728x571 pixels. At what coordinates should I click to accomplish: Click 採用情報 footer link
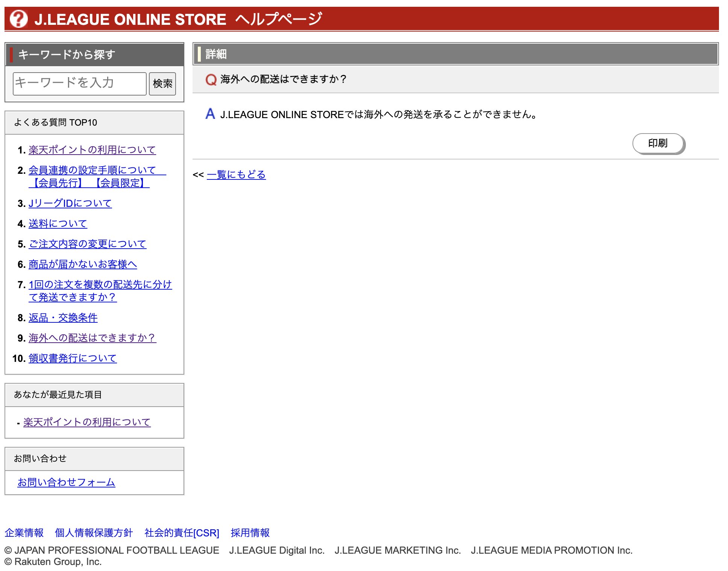[250, 533]
